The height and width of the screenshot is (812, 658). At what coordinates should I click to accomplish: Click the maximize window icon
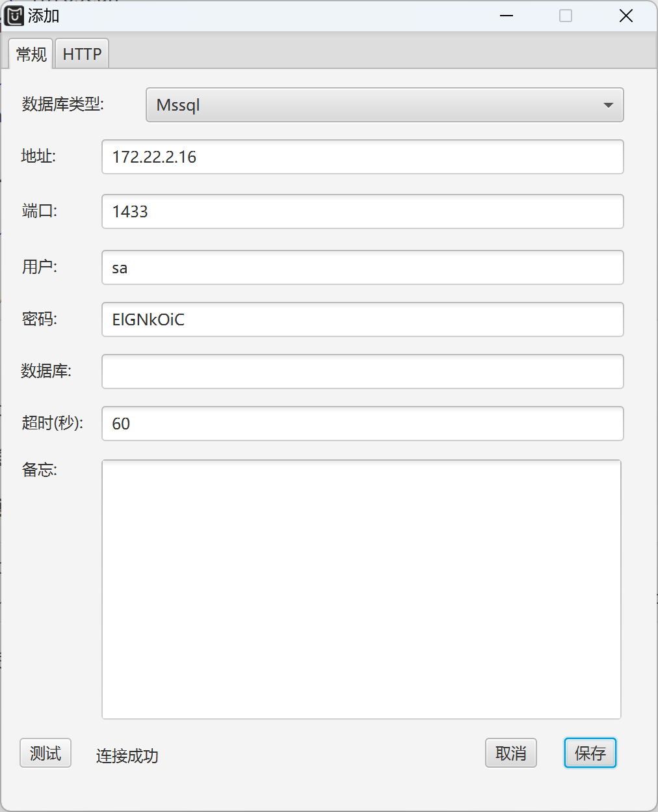click(566, 16)
